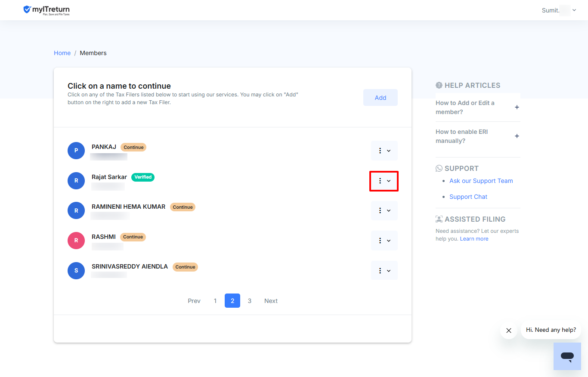Click Rajat Sarkar's avatar circle
The width and height of the screenshot is (588, 377).
point(76,181)
